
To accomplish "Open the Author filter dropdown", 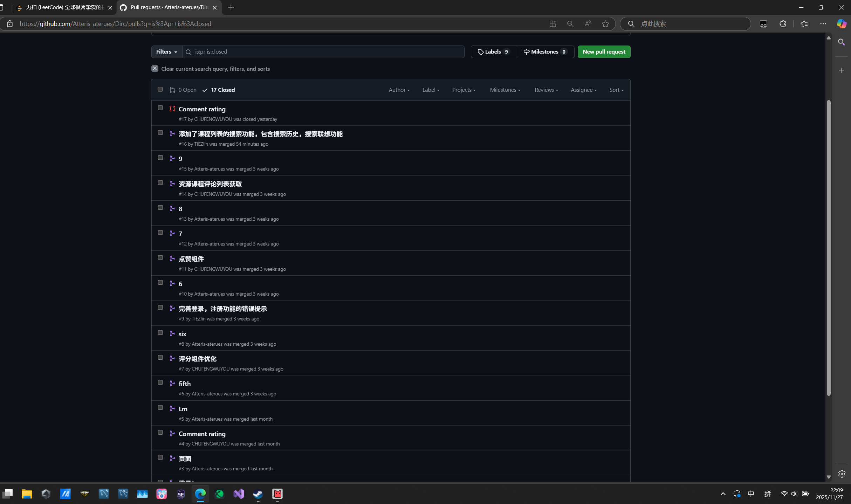I will [399, 90].
